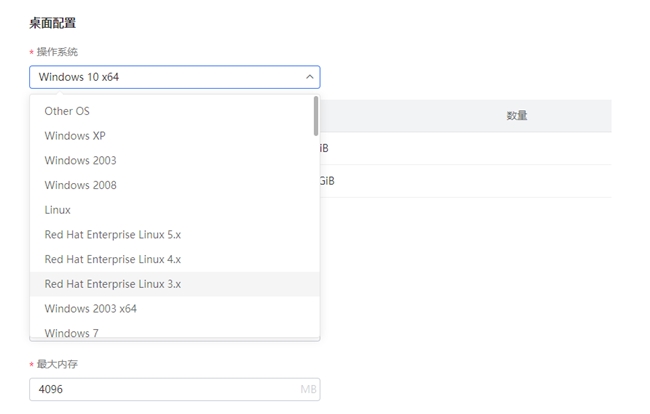Click the MB unit suffix in memory field
The width and height of the screenshot is (650, 414).
[308, 389]
